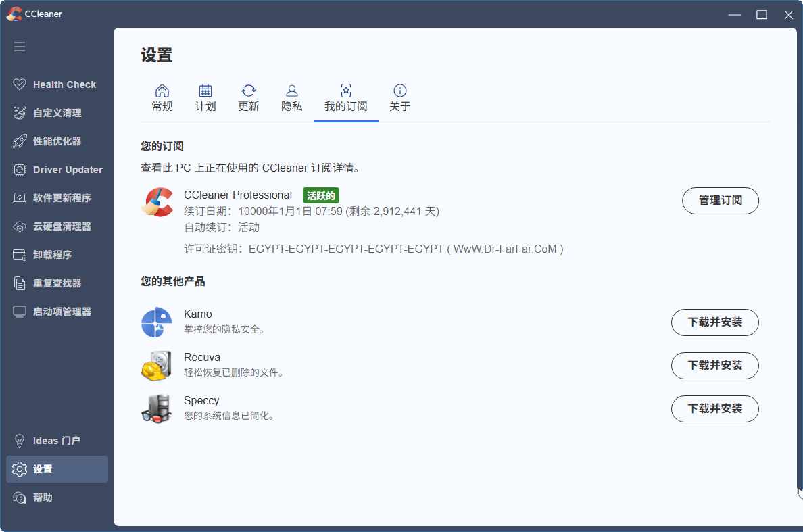Viewport: 803px width, 532px height.
Task: View the 关于 tab
Action: pos(400,97)
